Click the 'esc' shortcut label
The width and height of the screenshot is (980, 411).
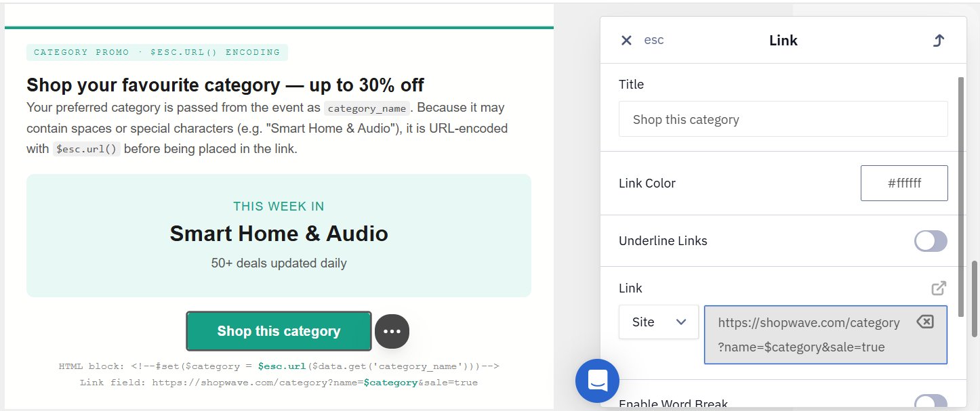pyautogui.click(x=654, y=40)
